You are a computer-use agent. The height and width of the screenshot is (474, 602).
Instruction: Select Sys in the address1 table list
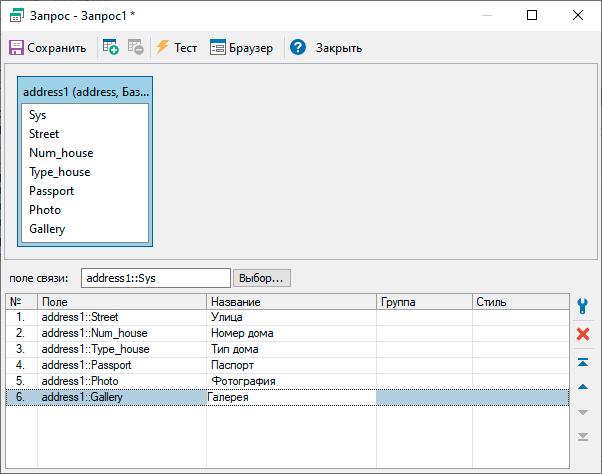click(x=38, y=115)
